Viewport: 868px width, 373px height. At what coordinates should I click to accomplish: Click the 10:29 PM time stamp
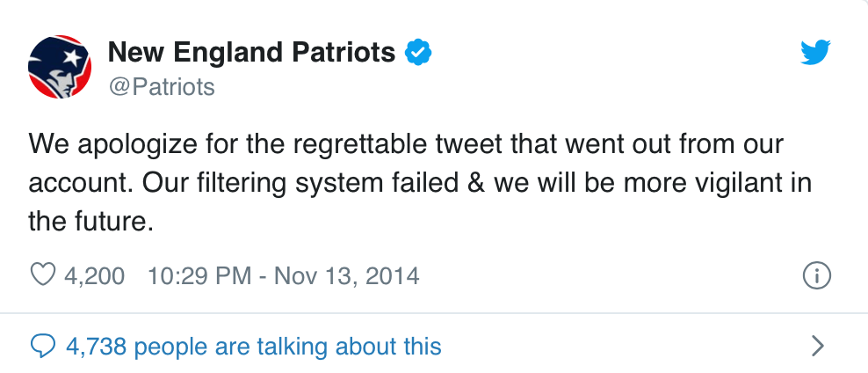coord(199,276)
